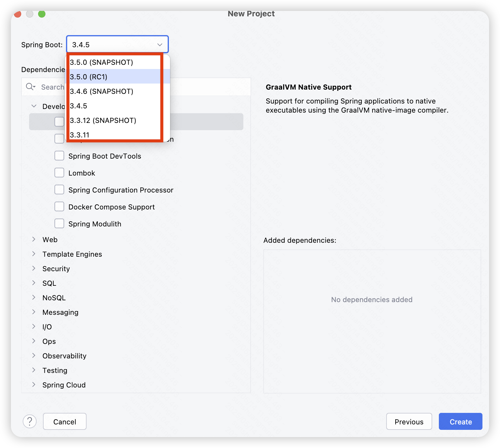Expand the SQL category

[34, 283]
